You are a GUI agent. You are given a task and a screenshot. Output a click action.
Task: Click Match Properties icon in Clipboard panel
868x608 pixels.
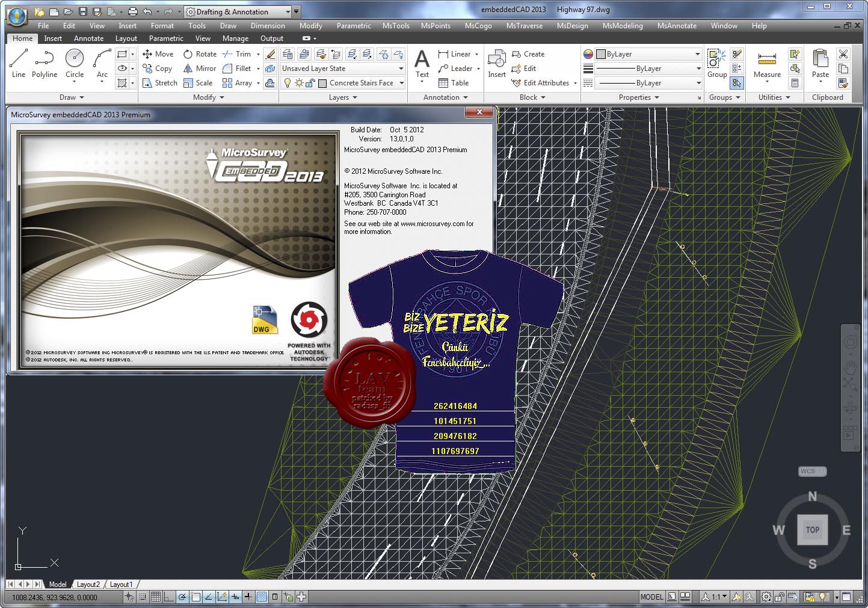[843, 83]
